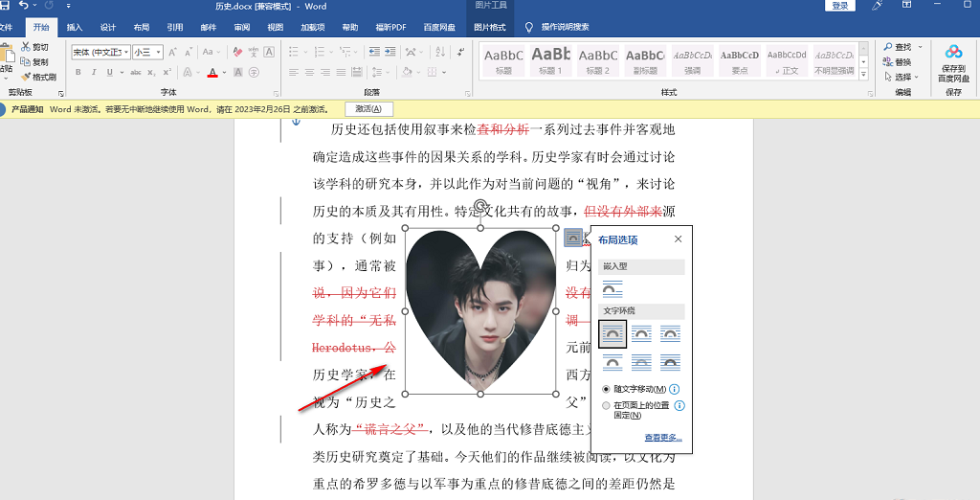Click the enclosed character (字) icon

pos(254,72)
